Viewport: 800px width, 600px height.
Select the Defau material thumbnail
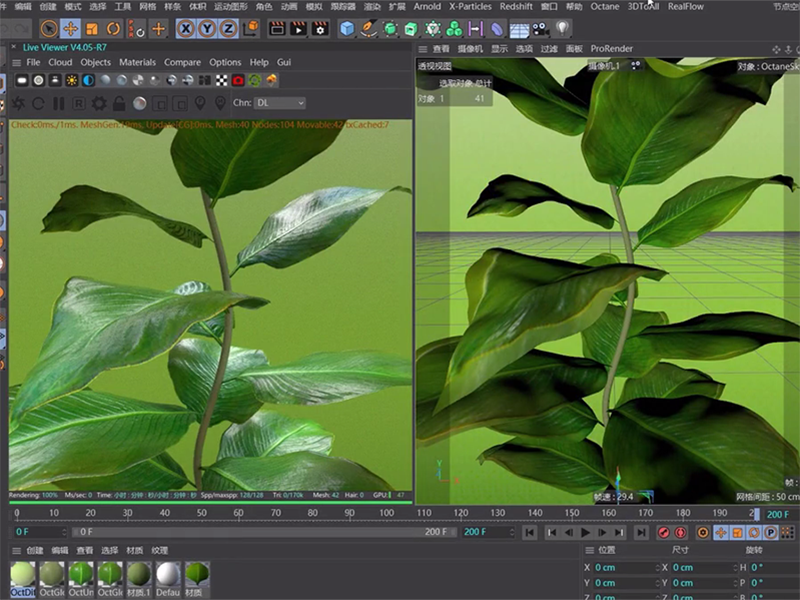click(169, 575)
